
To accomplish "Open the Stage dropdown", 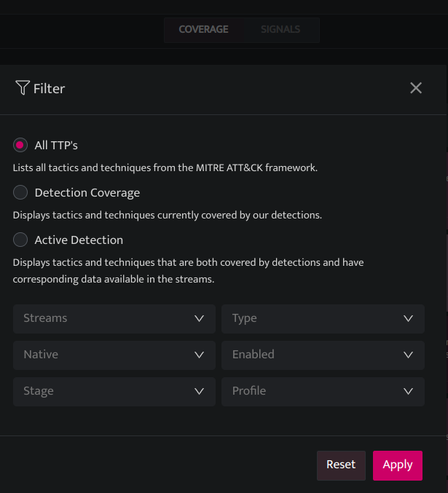I will click(114, 392).
